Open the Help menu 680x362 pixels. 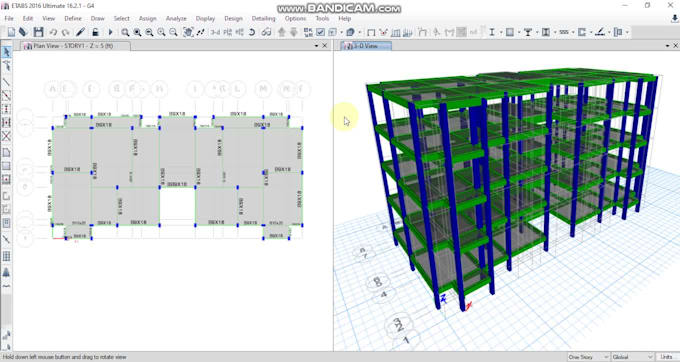pyautogui.click(x=344, y=19)
